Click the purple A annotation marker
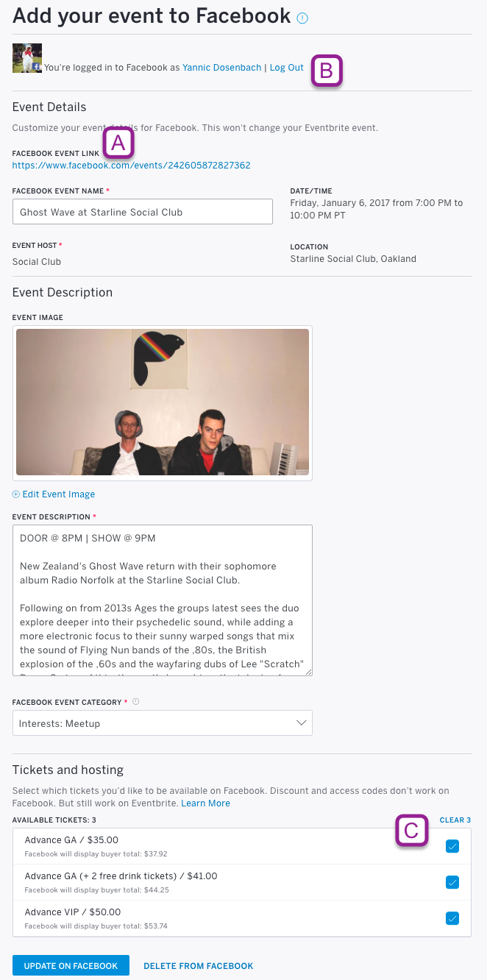487x980 pixels. [118, 143]
